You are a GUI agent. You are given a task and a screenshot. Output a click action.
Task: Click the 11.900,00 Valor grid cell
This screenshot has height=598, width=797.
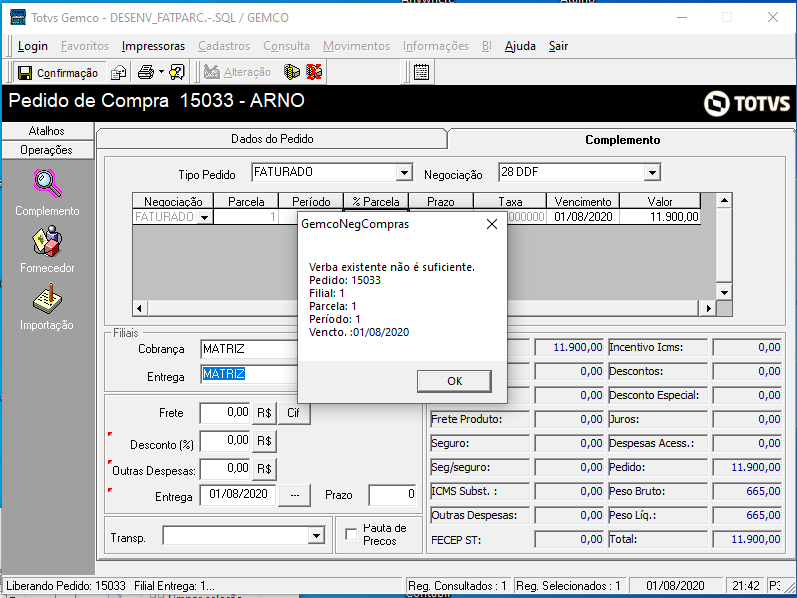click(660, 217)
